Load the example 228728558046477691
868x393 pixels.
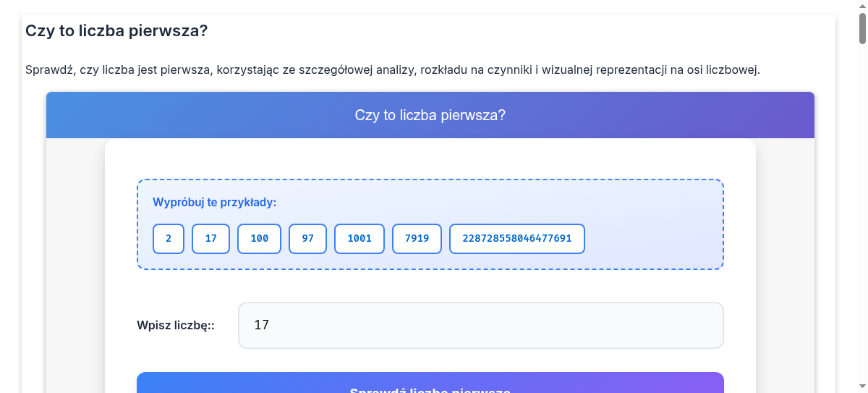516,239
